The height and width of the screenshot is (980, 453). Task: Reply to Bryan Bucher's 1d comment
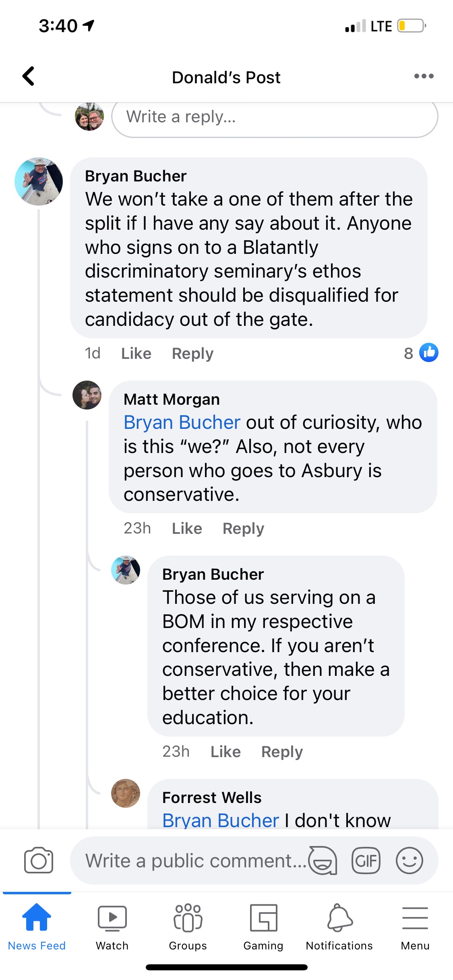(192, 353)
